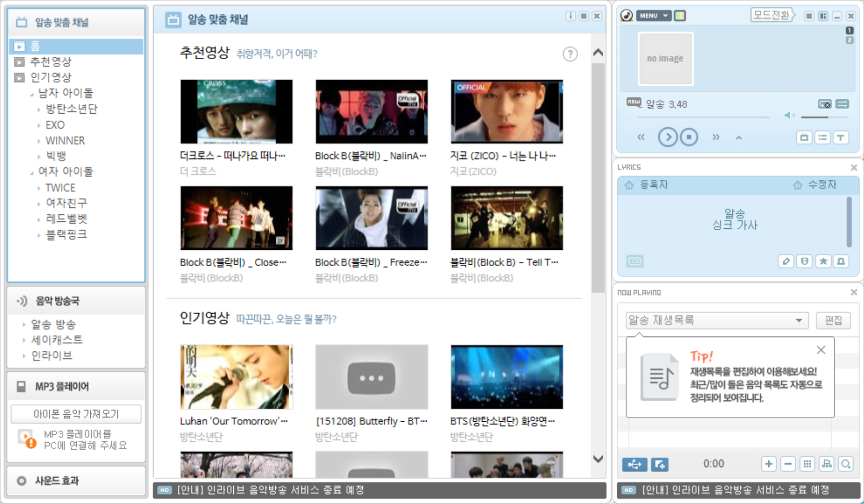Skip to the next track

(716, 137)
